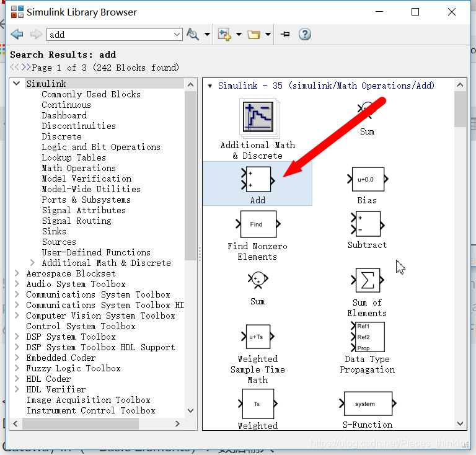Select the Continuous library
Image resolution: width=476 pixels, height=455 pixels.
(66, 105)
